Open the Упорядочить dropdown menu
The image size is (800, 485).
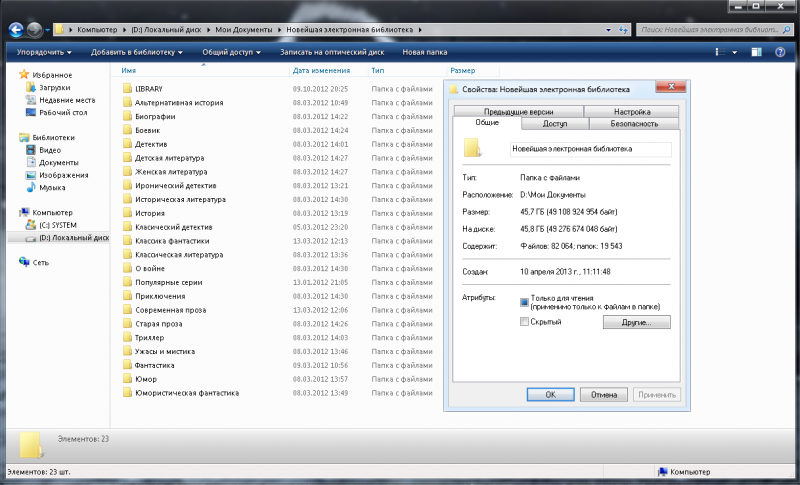point(44,52)
